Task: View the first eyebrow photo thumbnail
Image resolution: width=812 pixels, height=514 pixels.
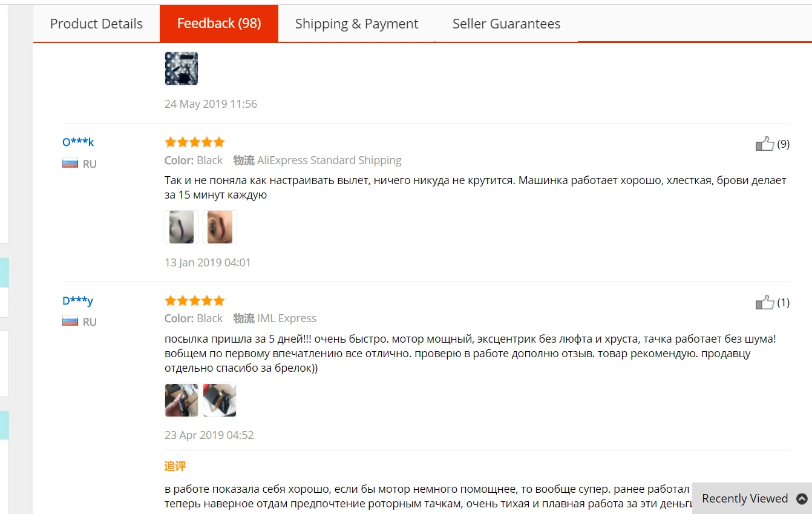Action: [x=182, y=227]
